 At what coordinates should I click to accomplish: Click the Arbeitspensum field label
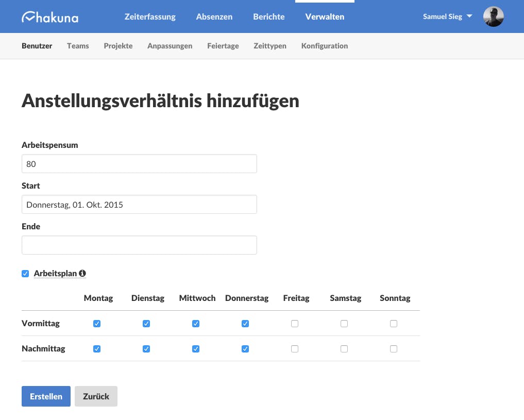pos(50,145)
